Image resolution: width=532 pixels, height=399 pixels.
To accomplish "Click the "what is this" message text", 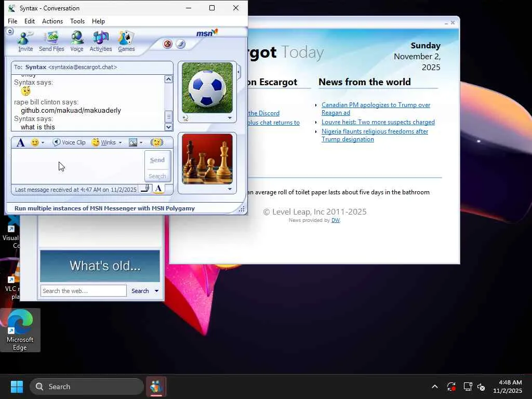I will tap(37, 127).
